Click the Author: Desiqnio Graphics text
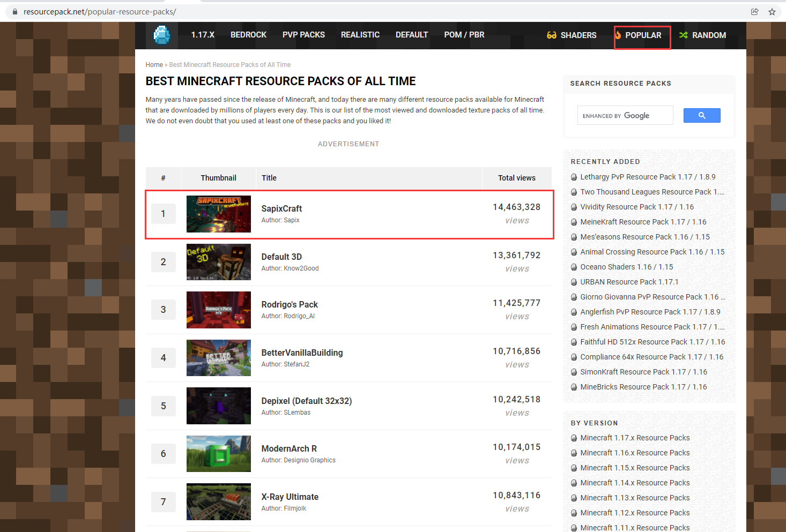The width and height of the screenshot is (786, 532). pos(299,460)
